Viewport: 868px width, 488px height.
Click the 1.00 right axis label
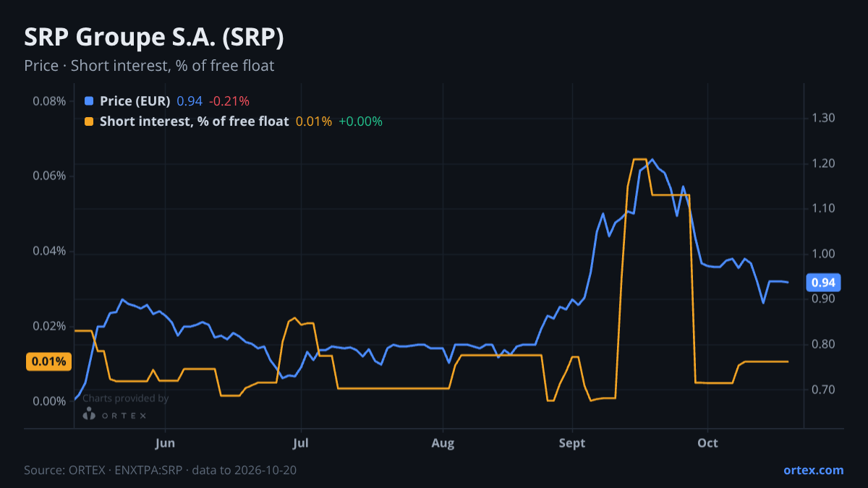824,254
